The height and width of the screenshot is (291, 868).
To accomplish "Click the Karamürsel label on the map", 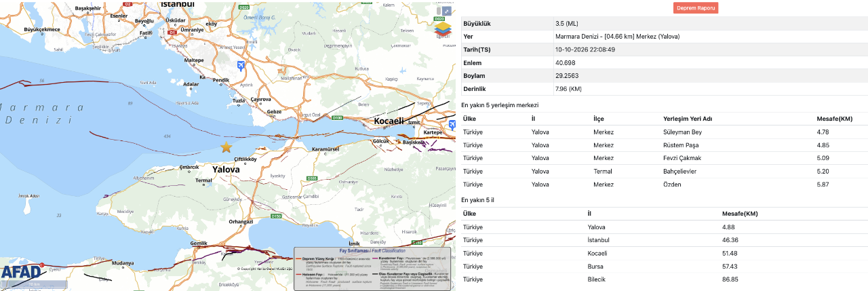I will (324, 148).
